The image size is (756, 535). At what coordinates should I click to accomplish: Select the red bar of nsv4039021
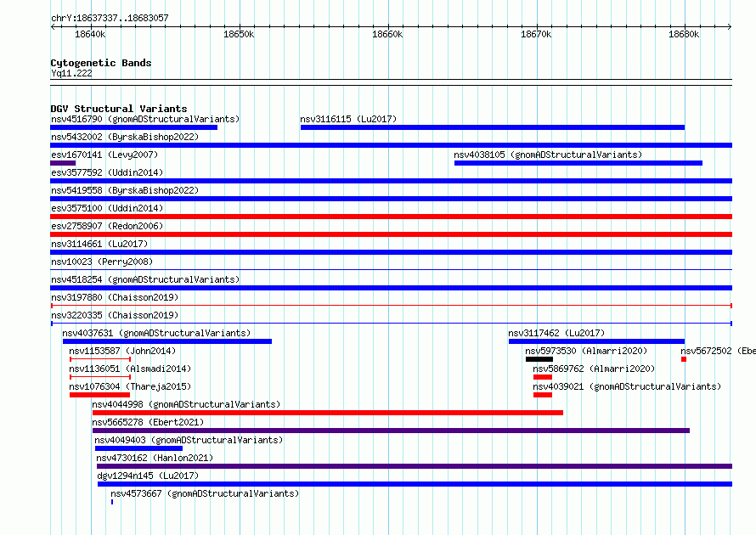[543, 395]
